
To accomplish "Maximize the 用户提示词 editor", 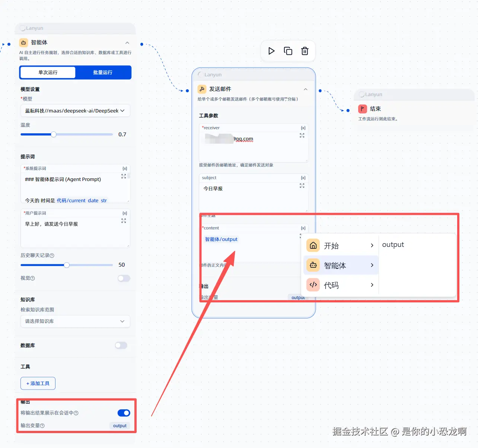I will click(x=124, y=221).
